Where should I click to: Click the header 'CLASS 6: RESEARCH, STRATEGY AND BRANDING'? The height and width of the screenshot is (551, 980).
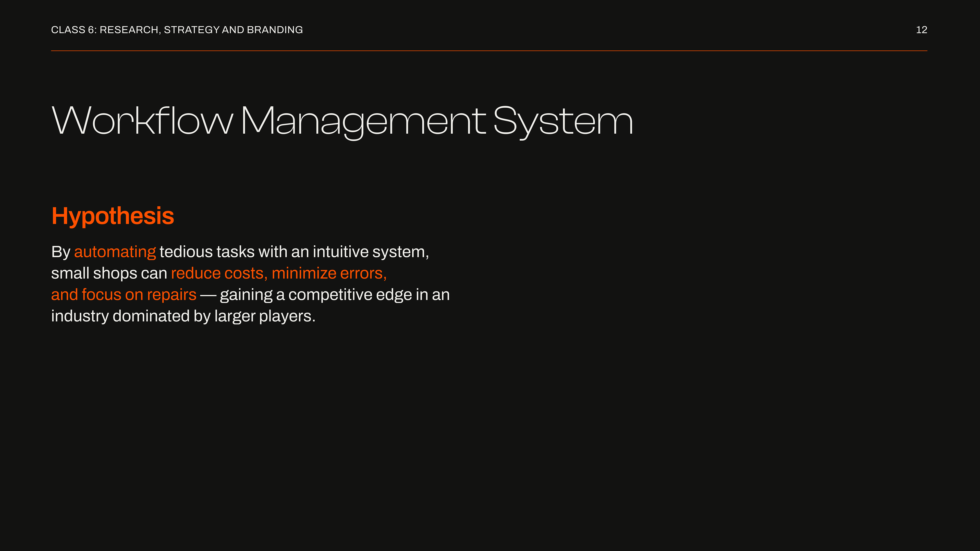click(177, 30)
